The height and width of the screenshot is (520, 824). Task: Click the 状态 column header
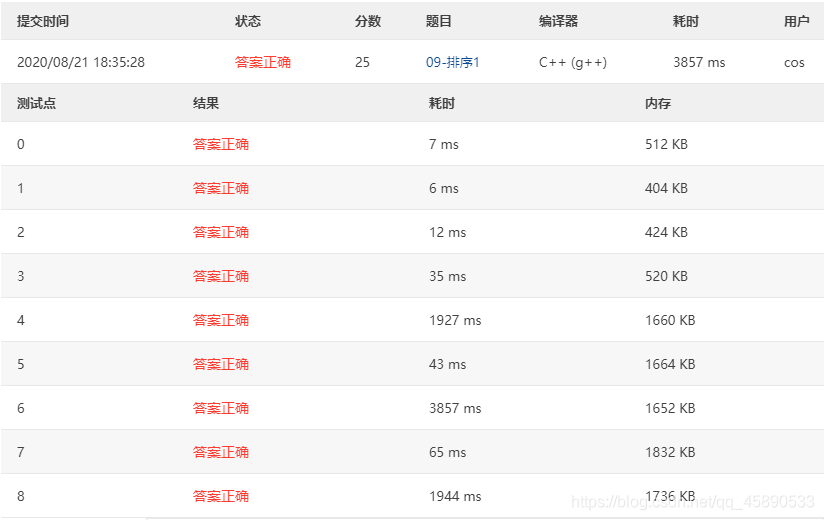point(248,22)
